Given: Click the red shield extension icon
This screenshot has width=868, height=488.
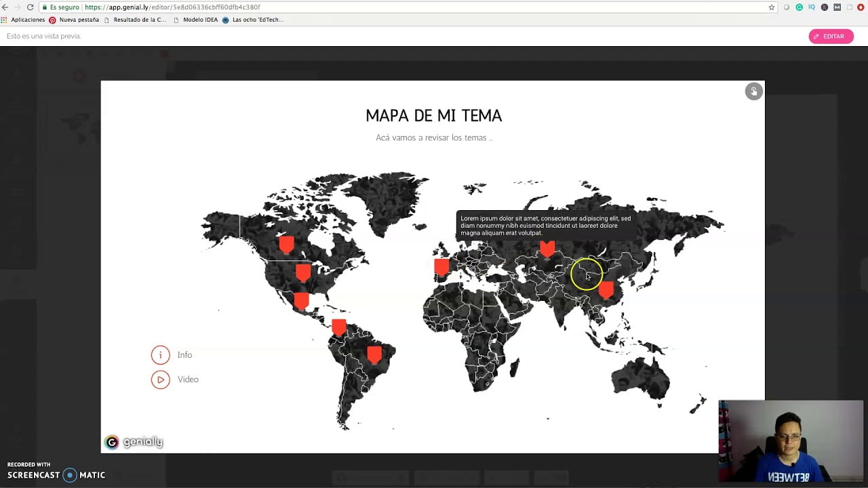Looking at the screenshot, I should click(861, 7).
